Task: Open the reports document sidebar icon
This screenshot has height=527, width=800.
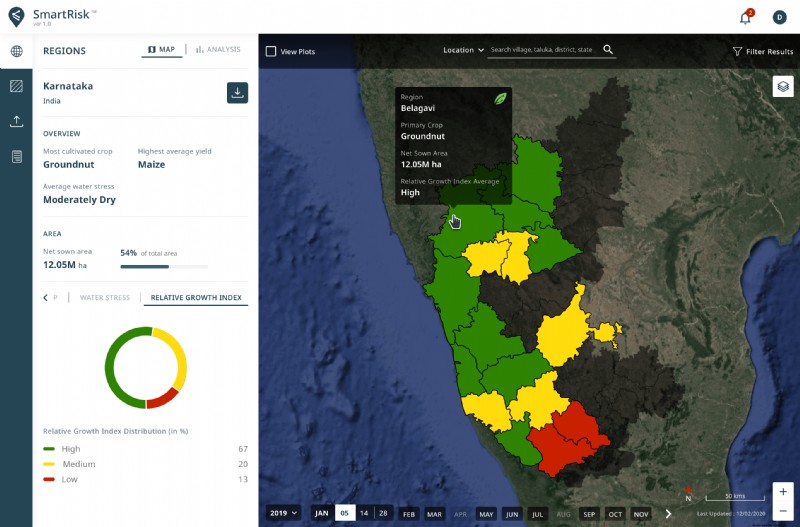Action: click(16, 157)
